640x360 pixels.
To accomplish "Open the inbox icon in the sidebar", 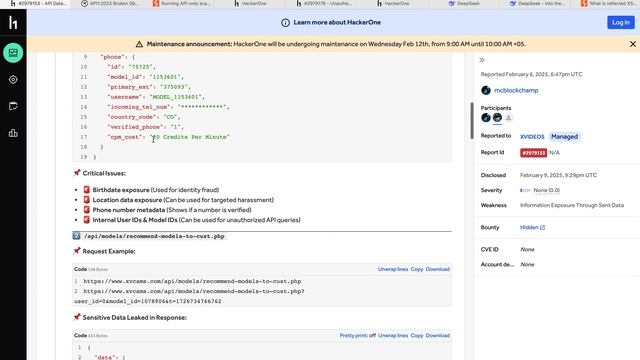I will [x=13, y=106].
